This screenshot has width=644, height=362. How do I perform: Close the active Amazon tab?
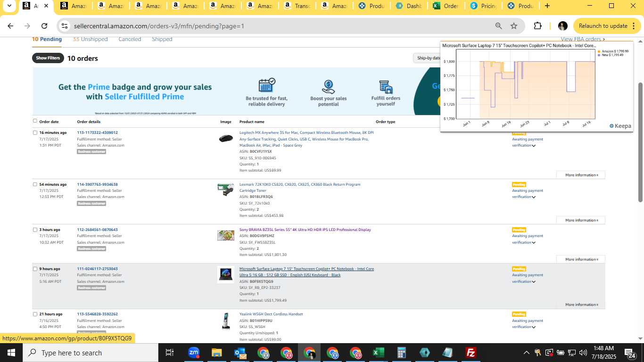[x=46, y=6]
